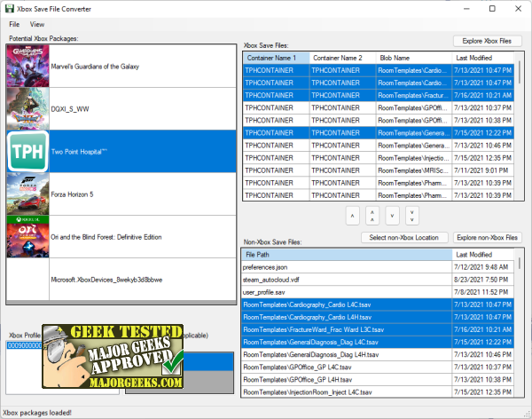
Task: Select the RoomTemplates\MRISc... blob row
Action: click(x=379, y=170)
